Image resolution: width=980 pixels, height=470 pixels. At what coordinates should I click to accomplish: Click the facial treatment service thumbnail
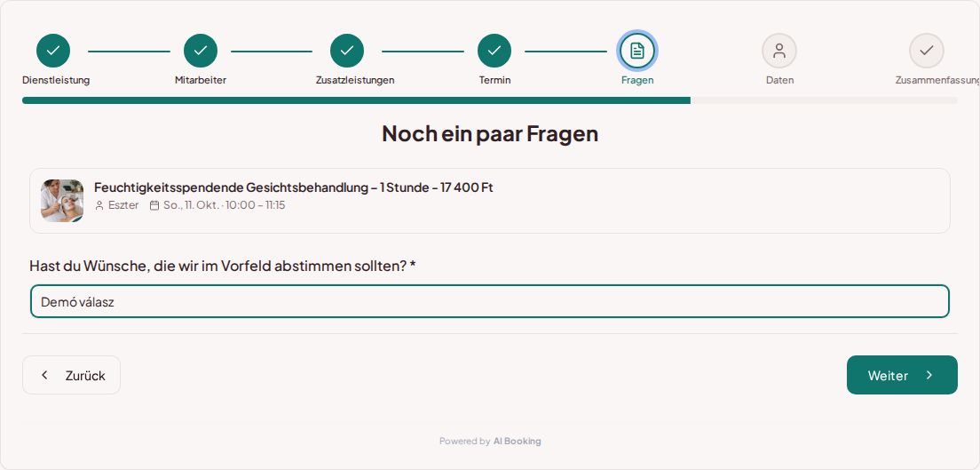tap(62, 201)
